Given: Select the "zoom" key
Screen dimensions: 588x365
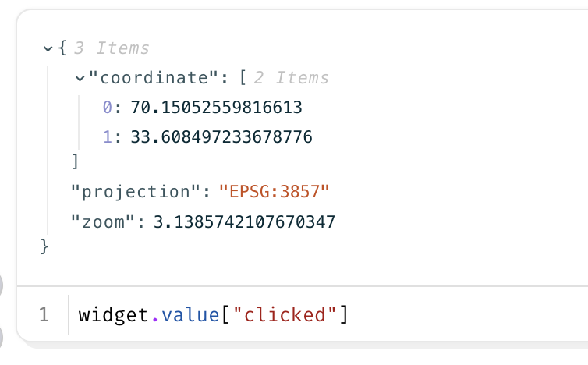Looking at the screenshot, I should (x=103, y=221).
